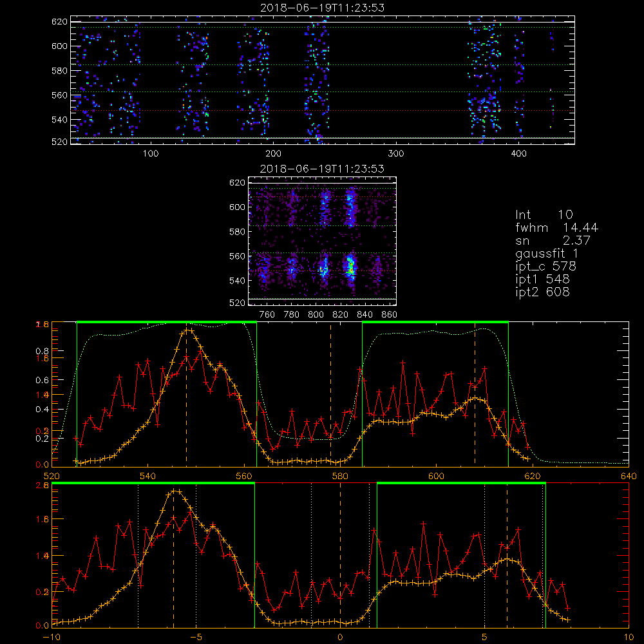Screen dimensions: 644x644
Task: Click y-axis label '600' of wide spectrogram
Action: click(x=59, y=46)
